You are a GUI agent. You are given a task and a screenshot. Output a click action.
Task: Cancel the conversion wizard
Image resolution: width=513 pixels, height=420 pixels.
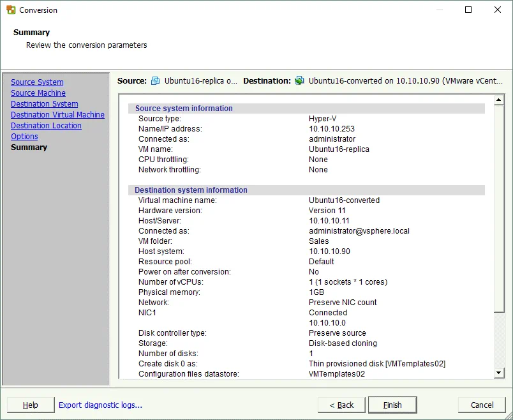(x=482, y=405)
